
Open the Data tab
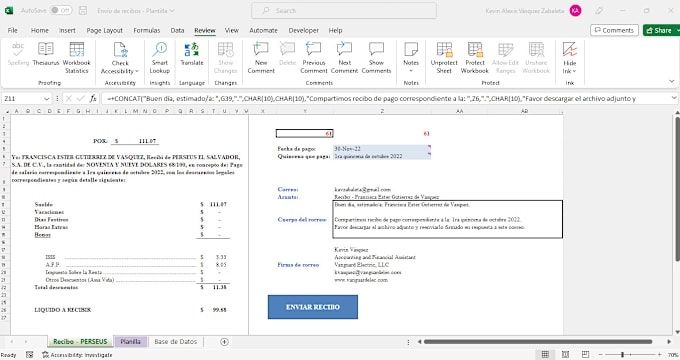(x=177, y=30)
